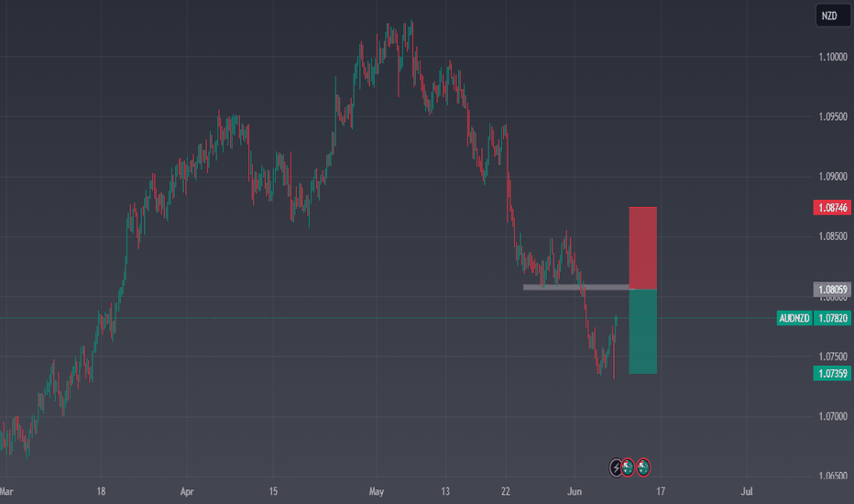Click the May date axis label
854x504 pixels.
[x=377, y=491]
